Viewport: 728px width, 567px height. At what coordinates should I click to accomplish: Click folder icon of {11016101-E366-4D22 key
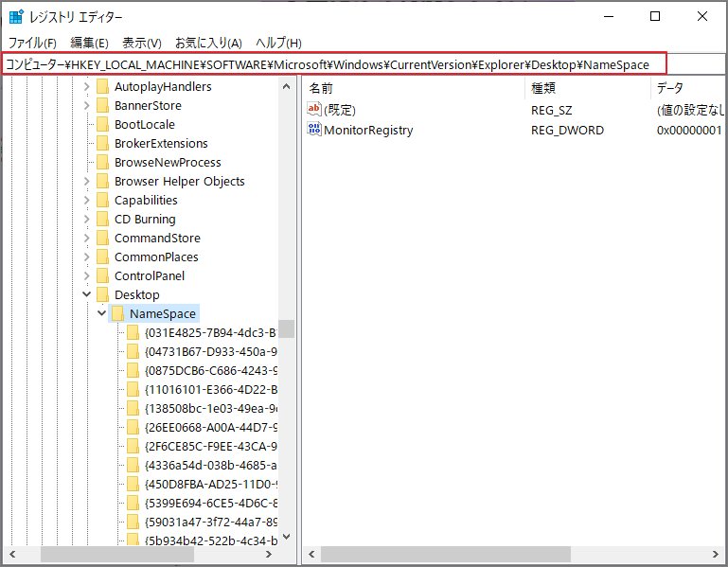point(133,390)
